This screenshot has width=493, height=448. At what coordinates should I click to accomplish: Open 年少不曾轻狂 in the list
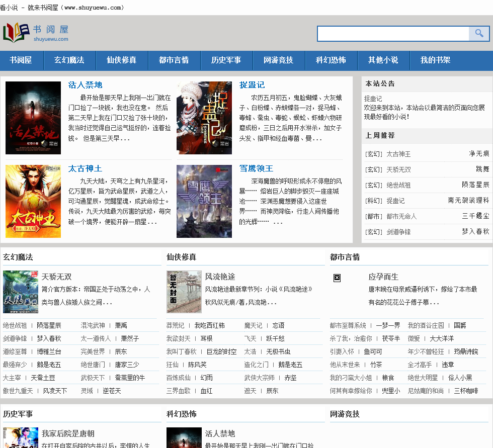(426, 351)
